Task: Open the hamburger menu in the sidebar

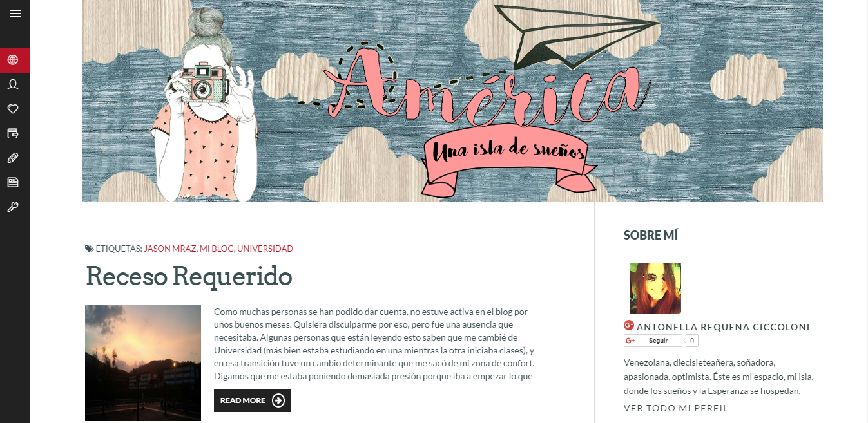Action: point(15,14)
